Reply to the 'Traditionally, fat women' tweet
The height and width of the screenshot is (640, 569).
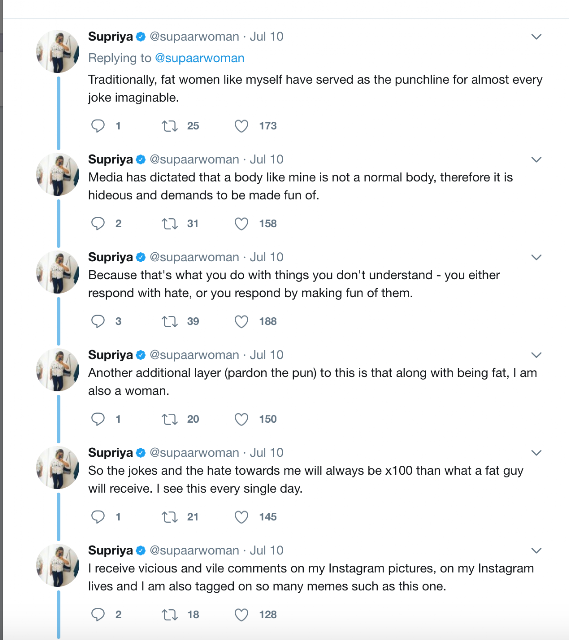tap(98, 126)
